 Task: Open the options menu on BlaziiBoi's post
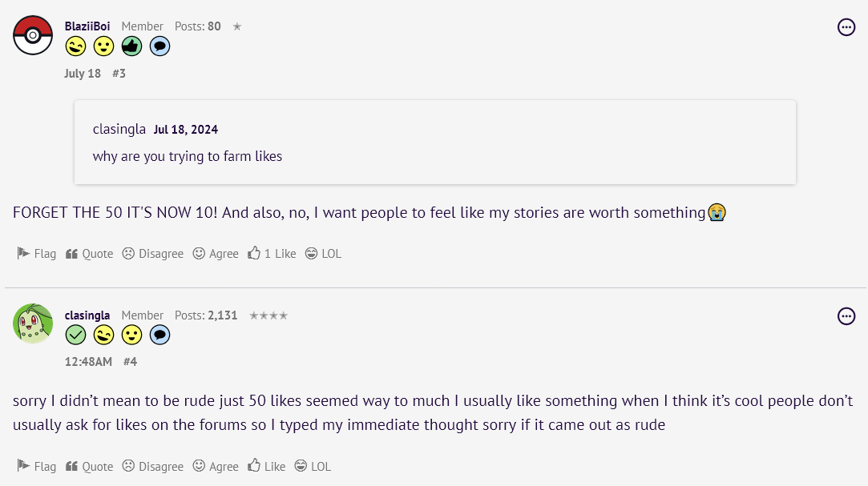(x=846, y=28)
